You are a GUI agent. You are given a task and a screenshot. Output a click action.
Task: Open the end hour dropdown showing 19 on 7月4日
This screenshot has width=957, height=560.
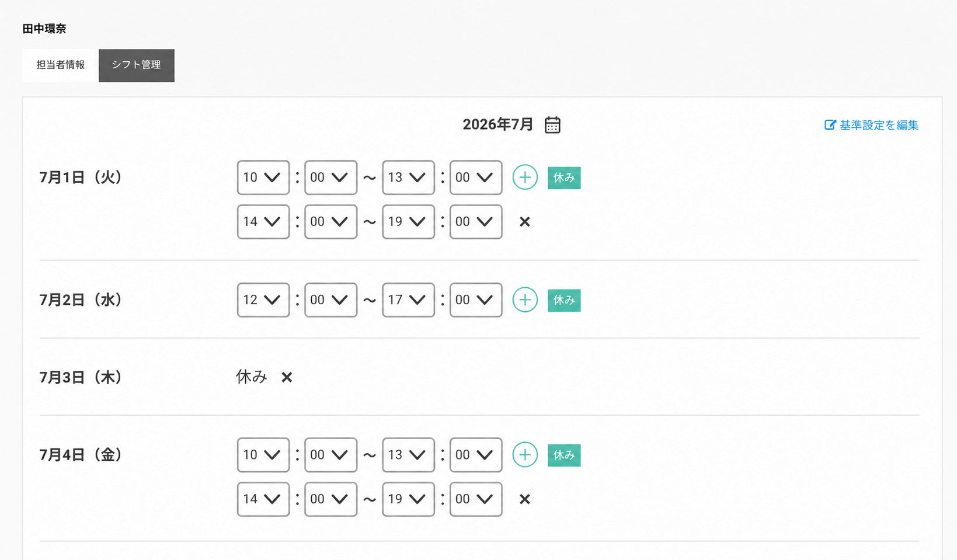click(408, 499)
